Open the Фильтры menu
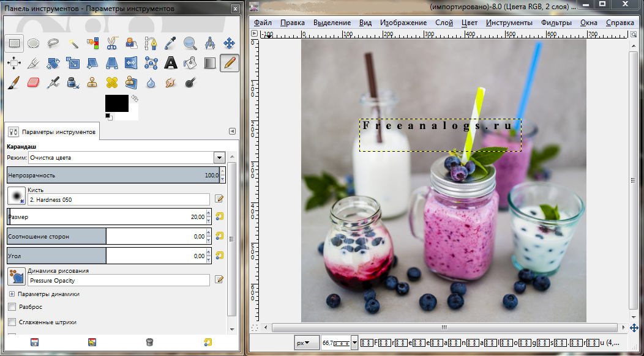Screen dimensions: 644x356 [x=556, y=23]
